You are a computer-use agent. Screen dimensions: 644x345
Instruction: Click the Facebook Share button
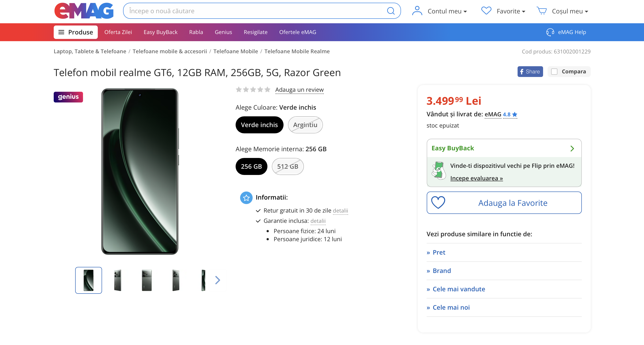click(x=530, y=72)
